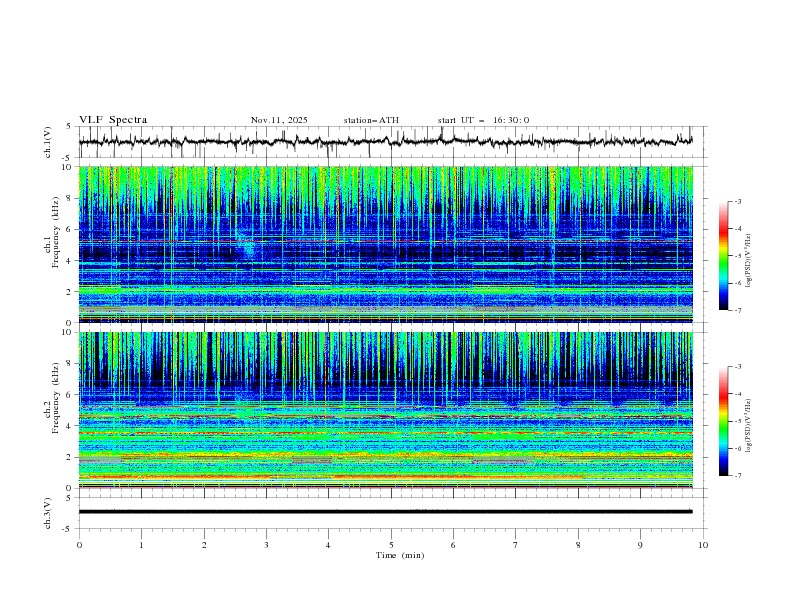The image size is (792, 612).
Task: Click the '7' tick on the time axis
Action: 516,545
